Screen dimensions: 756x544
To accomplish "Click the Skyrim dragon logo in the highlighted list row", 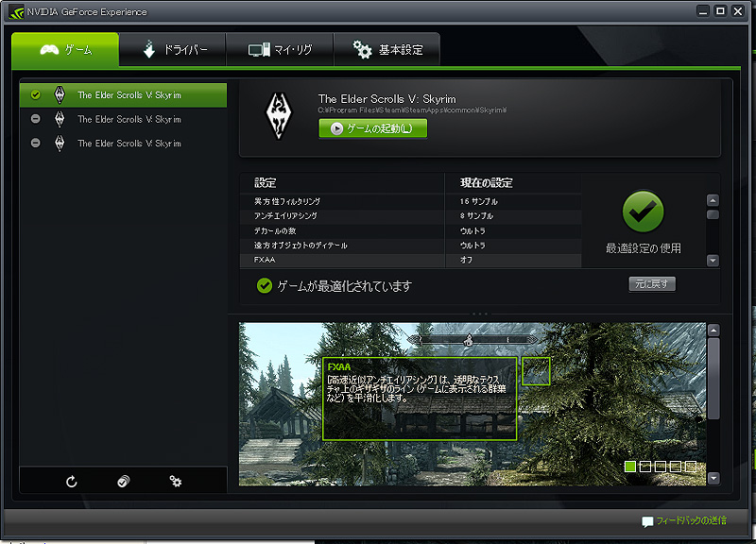I will [x=60, y=95].
